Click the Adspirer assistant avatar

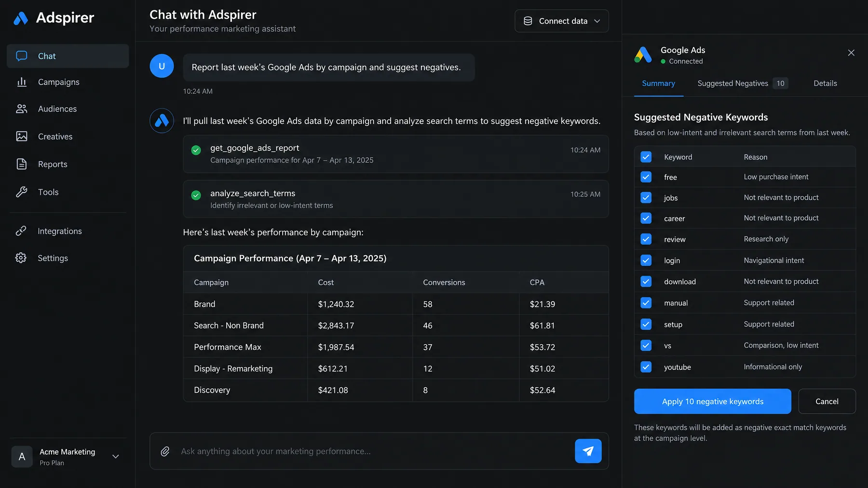point(162,121)
